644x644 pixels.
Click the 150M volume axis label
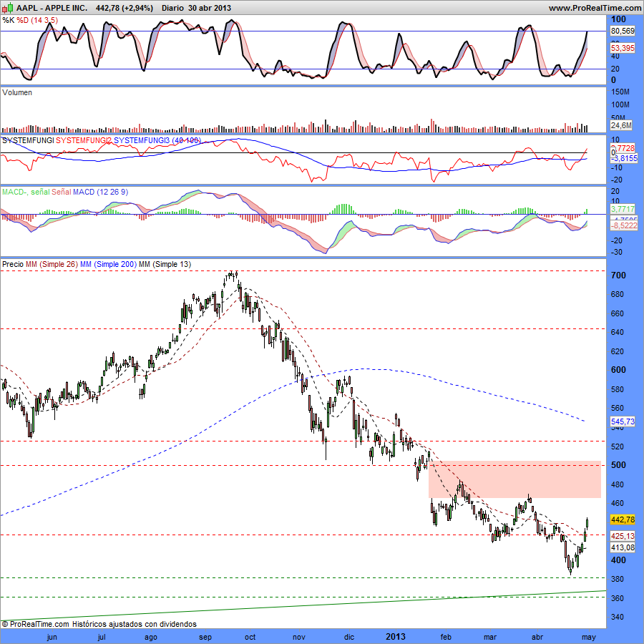(620, 92)
